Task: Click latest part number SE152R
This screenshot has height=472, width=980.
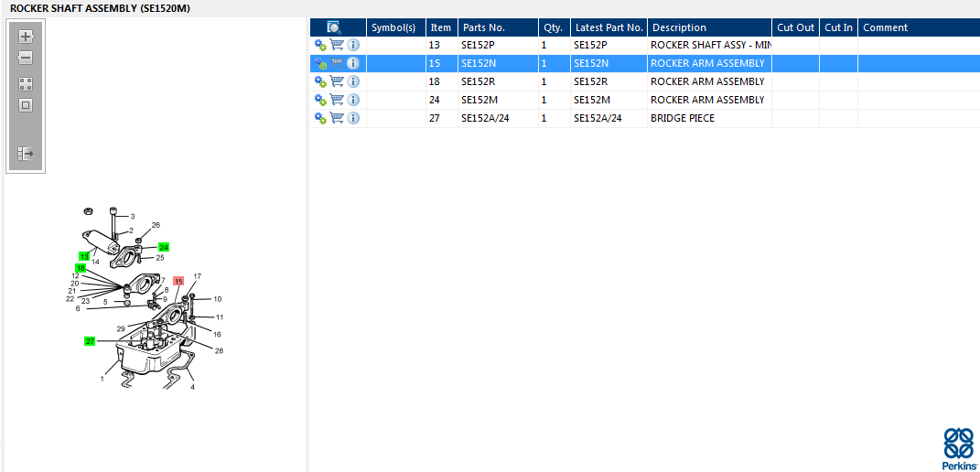Action: pyautogui.click(x=590, y=81)
